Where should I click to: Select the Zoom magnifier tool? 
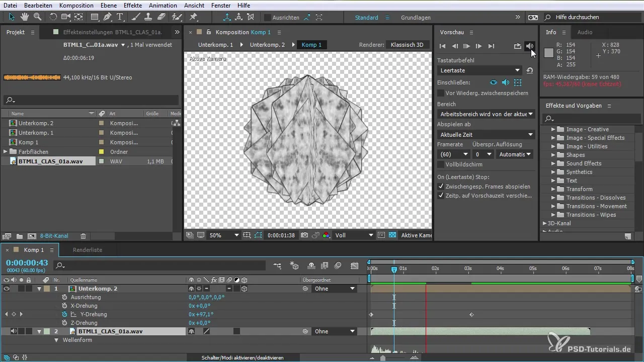pyautogui.click(x=37, y=17)
